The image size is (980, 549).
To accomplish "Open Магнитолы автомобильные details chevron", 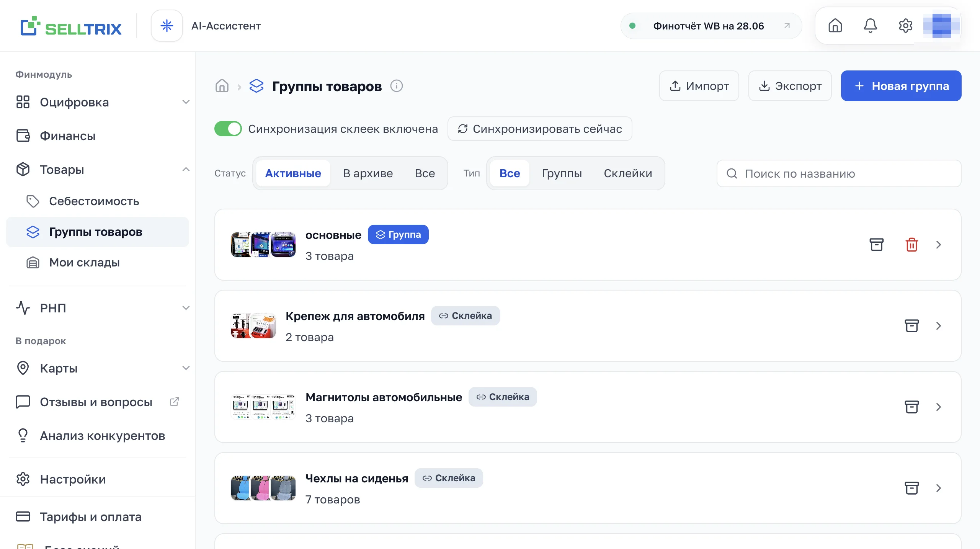I will click(x=938, y=407).
